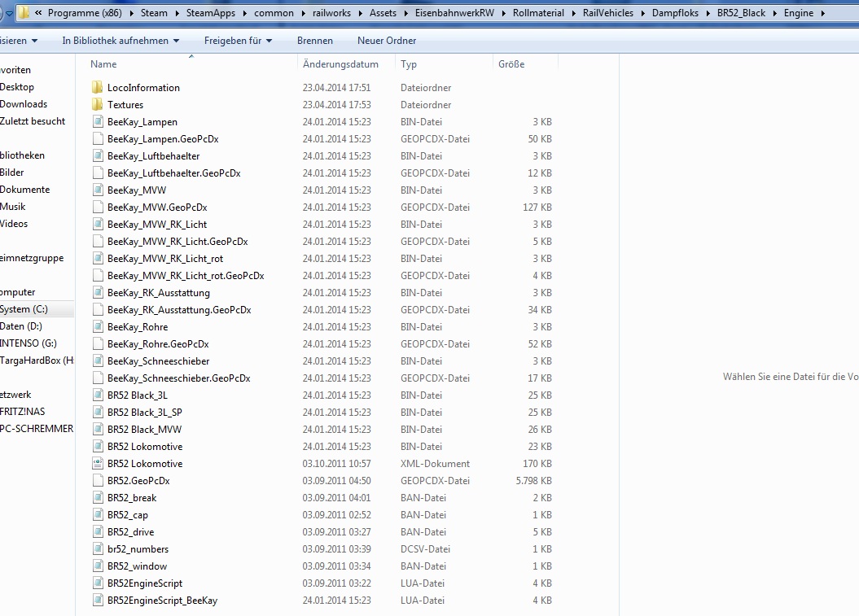Viewport: 859px width, 616px height.
Task: Select the br52_numbers DCSV file icon
Action: click(x=98, y=549)
